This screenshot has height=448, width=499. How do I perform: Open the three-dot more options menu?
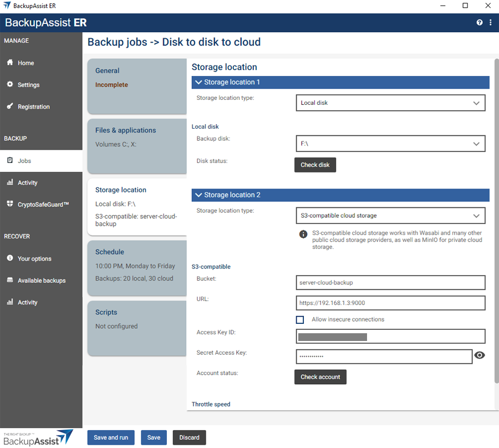(491, 22)
